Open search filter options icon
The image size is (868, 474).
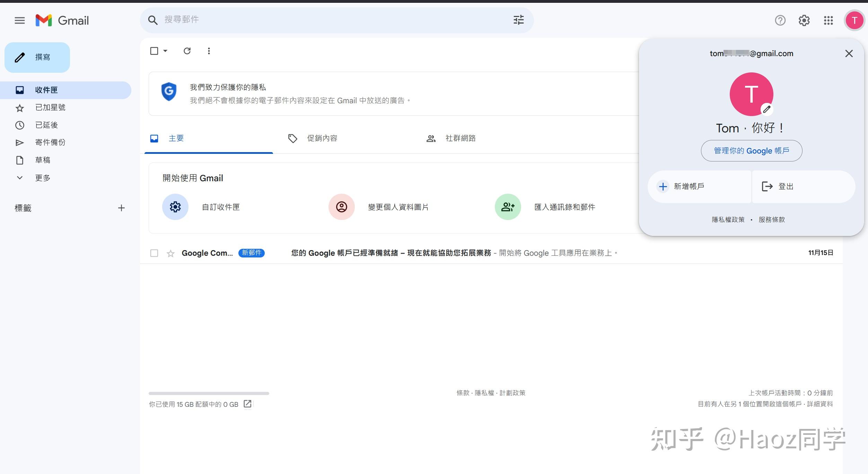pyautogui.click(x=518, y=20)
